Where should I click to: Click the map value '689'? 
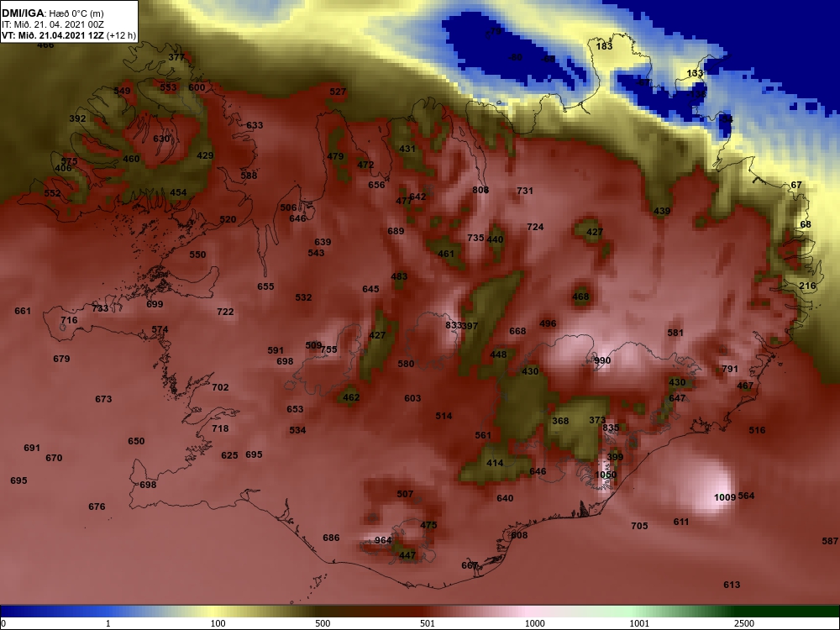click(x=396, y=232)
